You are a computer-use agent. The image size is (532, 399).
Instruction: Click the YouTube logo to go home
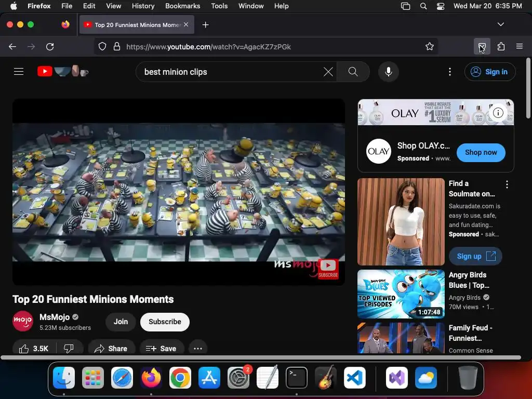63,71
